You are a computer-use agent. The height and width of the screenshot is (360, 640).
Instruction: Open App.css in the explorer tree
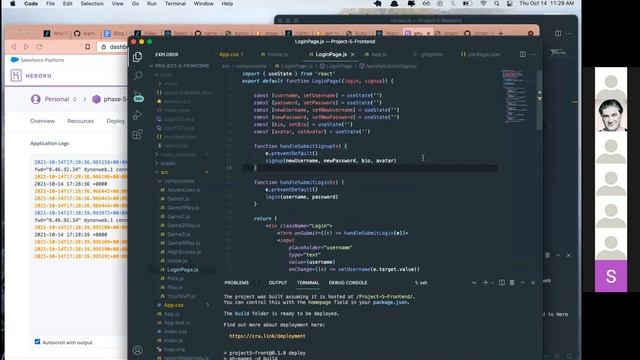(x=173, y=305)
